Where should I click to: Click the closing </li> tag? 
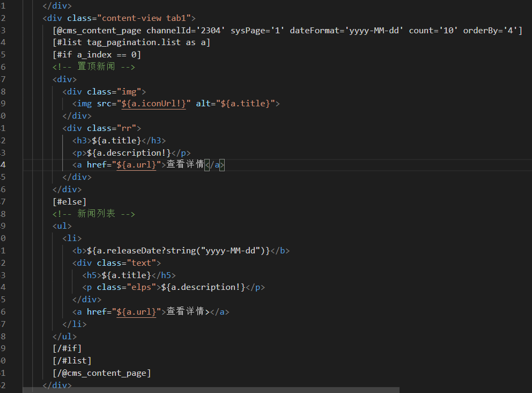coord(75,324)
